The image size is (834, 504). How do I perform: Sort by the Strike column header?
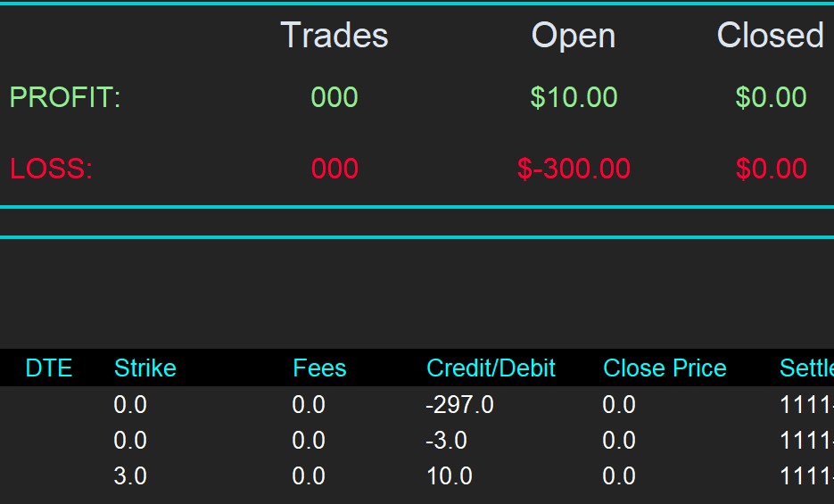145,368
